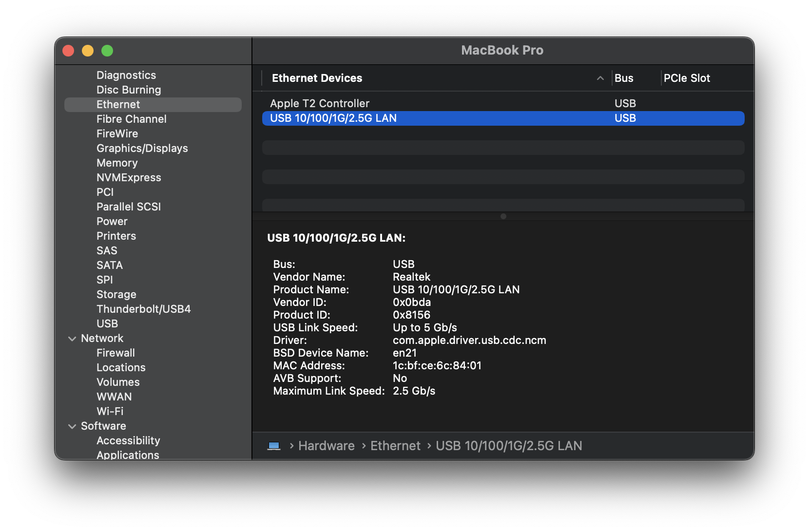Click the AVB Support value No

pyautogui.click(x=400, y=378)
